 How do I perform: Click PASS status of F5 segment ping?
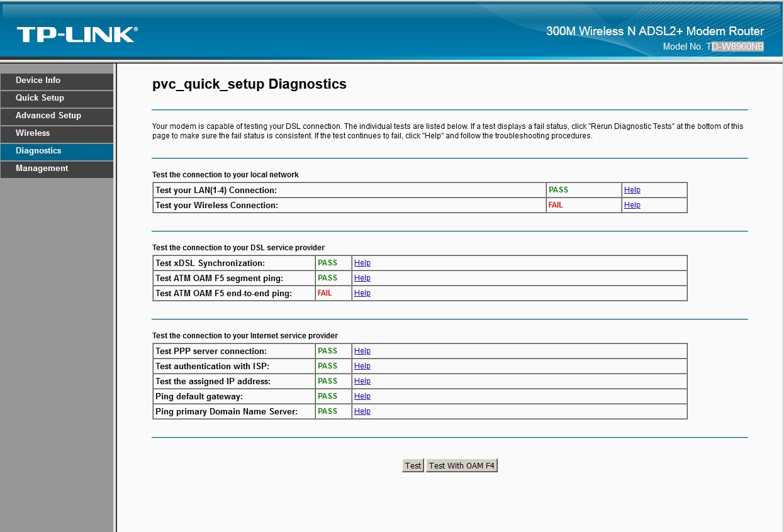coord(327,278)
